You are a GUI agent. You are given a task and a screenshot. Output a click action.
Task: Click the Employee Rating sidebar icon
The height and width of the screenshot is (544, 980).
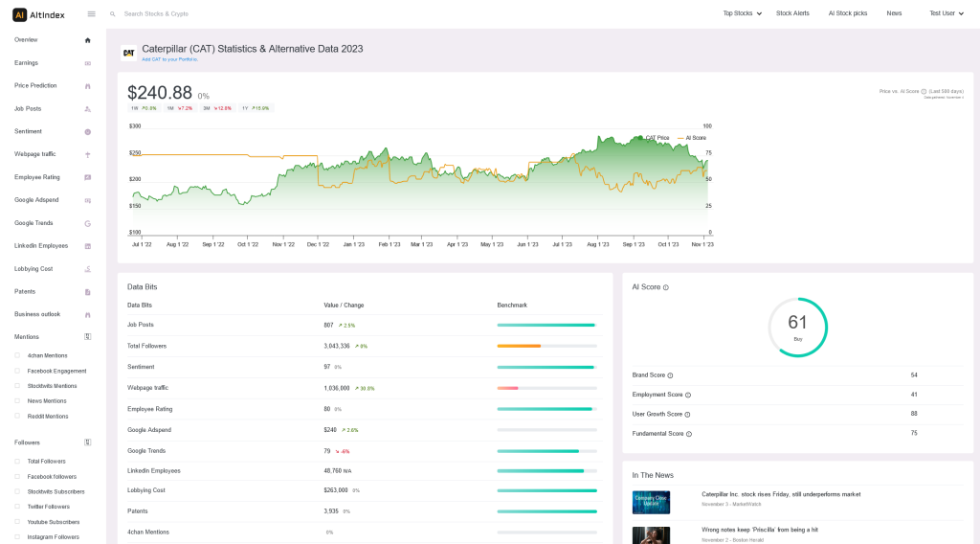[x=87, y=177]
